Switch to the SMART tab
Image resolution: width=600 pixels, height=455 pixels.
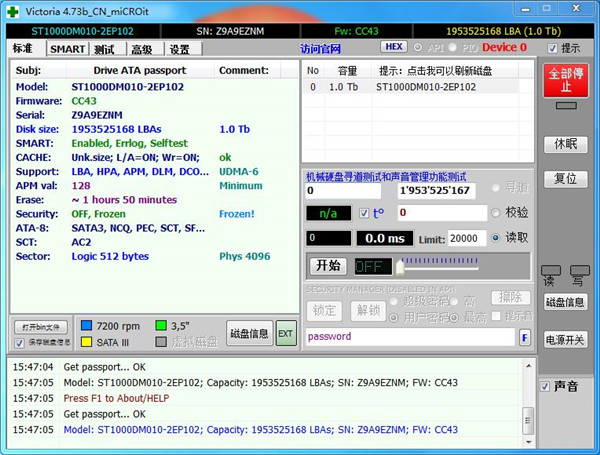[67, 48]
